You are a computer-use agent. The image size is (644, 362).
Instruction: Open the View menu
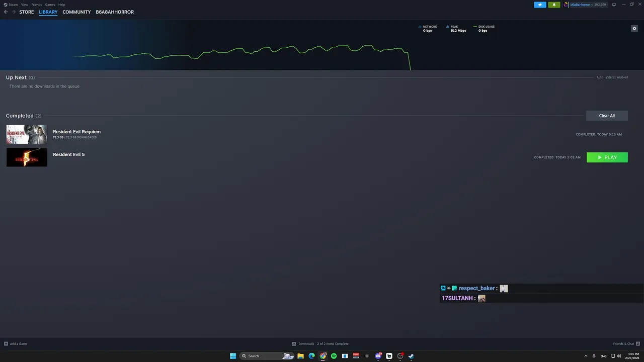tap(24, 5)
